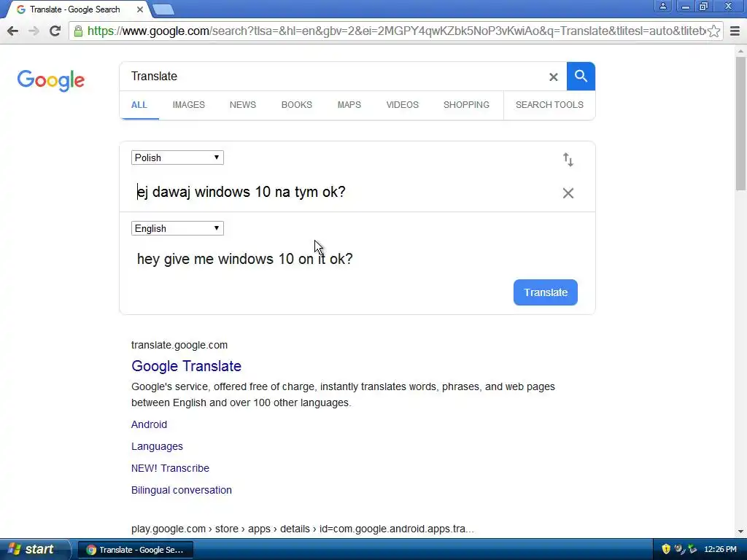
Task: Click the Chrome user profile icon
Action: coord(662,6)
